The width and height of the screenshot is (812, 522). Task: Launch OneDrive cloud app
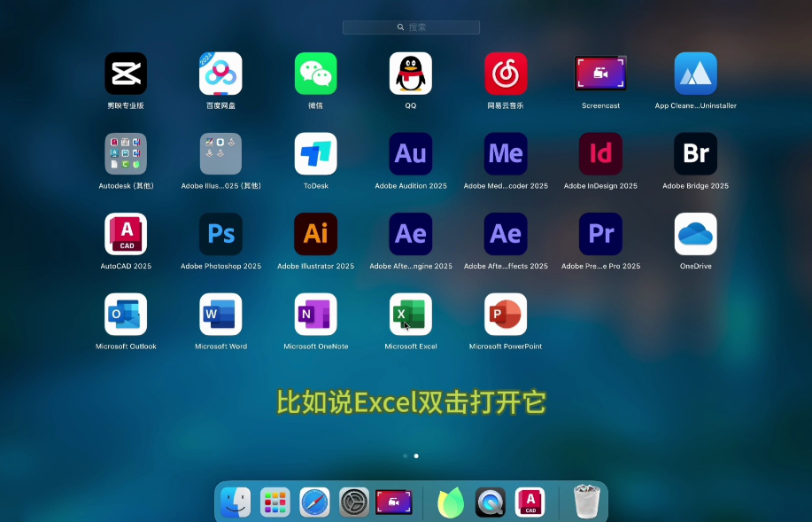[x=695, y=234]
